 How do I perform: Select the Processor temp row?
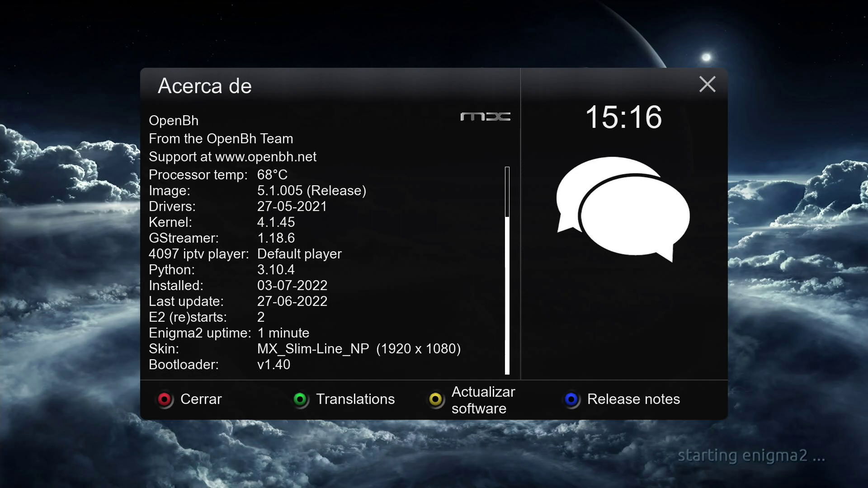point(218,175)
